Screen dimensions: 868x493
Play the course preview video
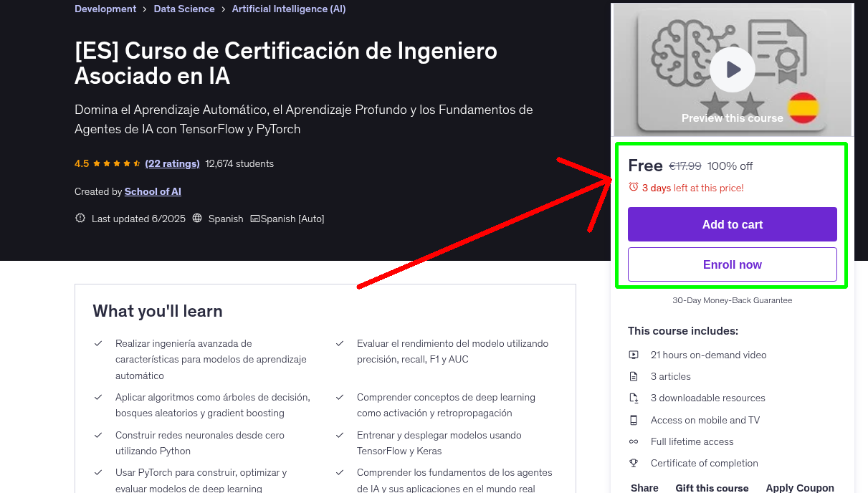click(x=732, y=69)
